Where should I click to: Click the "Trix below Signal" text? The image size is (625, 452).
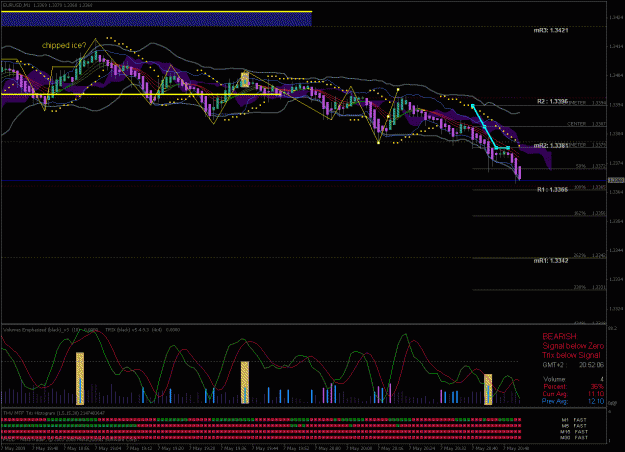[571, 355]
